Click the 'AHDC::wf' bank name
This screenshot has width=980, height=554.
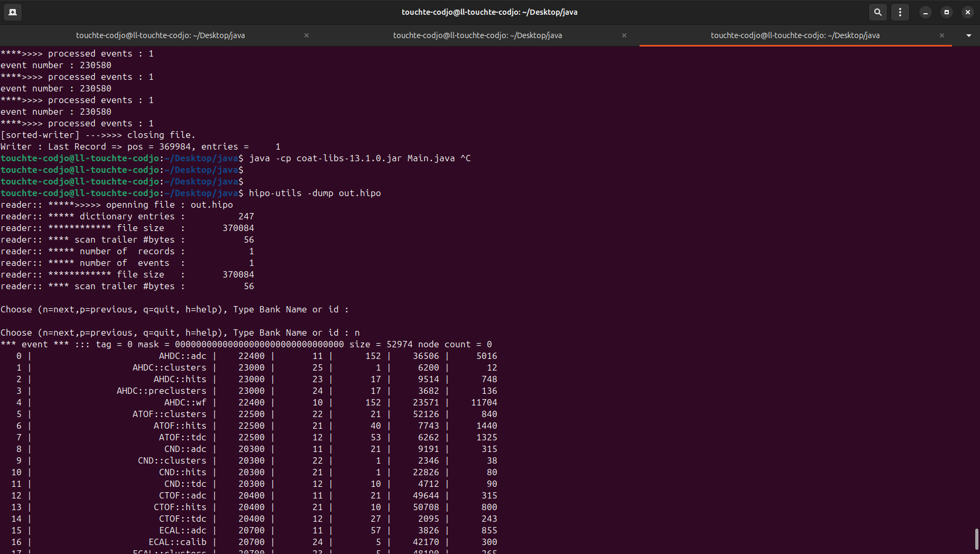pos(186,402)
